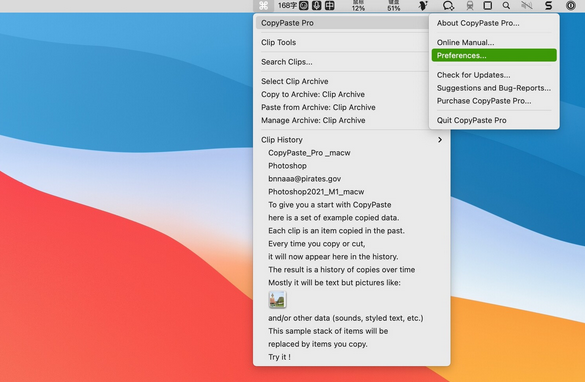Image resolution: width=585 pixels, height=382 pixels.
Task: Open the Clip History submenu
Action: [x=351, y=140]
